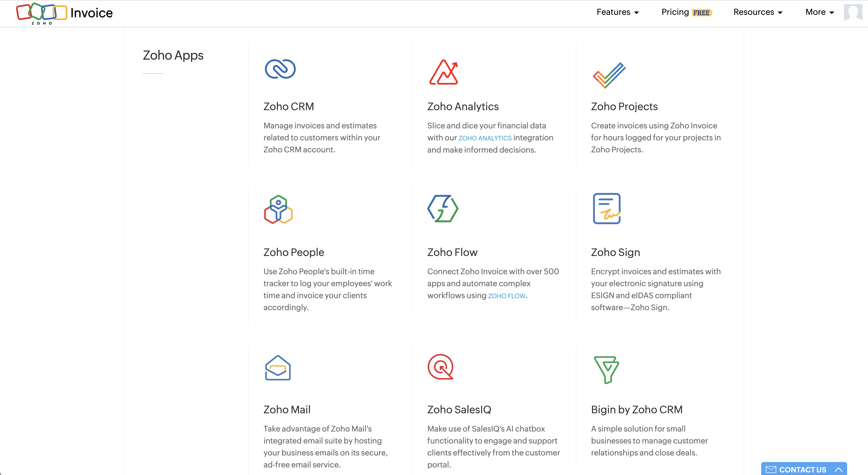Click the Zoho Projects checkmark icon
This screenshot has width=868, height=475.
[x=609, y=76]
